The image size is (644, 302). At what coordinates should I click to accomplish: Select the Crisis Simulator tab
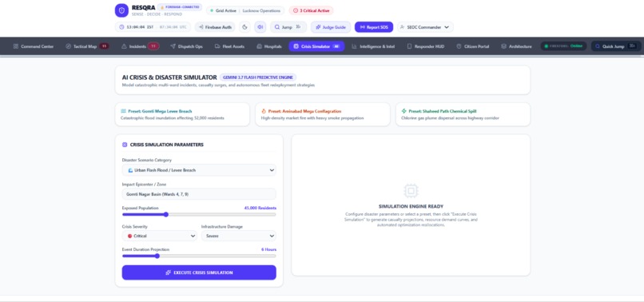[316, 46]
